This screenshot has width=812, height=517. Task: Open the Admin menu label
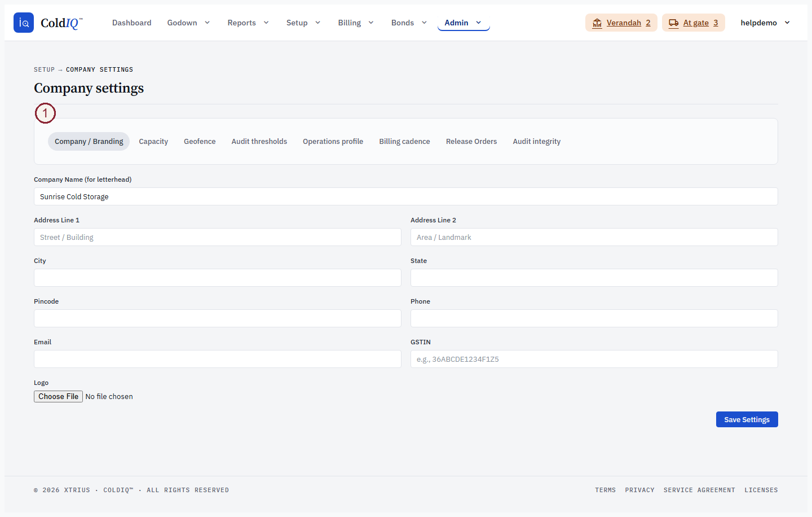click(x=456, y=23)
